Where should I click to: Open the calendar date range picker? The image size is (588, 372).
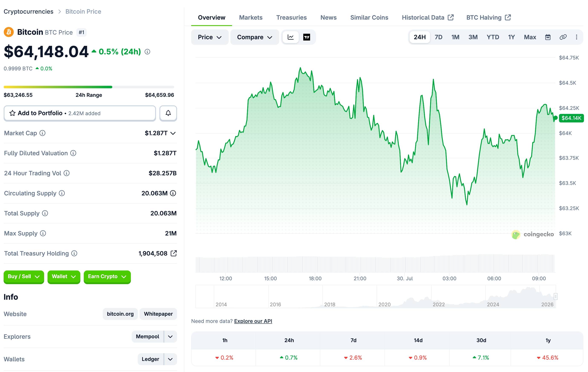pyautogui.click(x=548, y=37)
